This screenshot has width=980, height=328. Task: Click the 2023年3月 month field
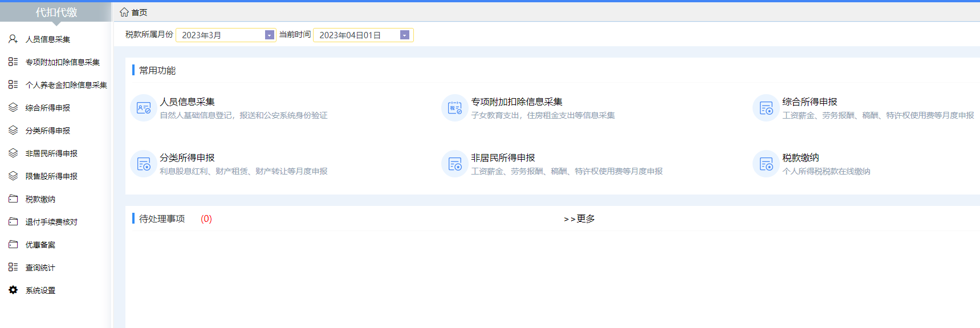point(221,35)
